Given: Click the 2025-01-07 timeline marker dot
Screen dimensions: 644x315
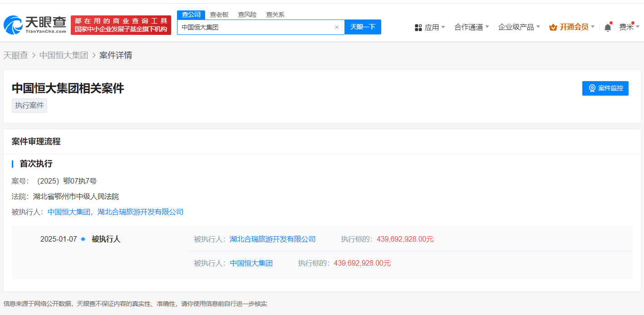Looking at the screenshot, I should click(83, 239).
